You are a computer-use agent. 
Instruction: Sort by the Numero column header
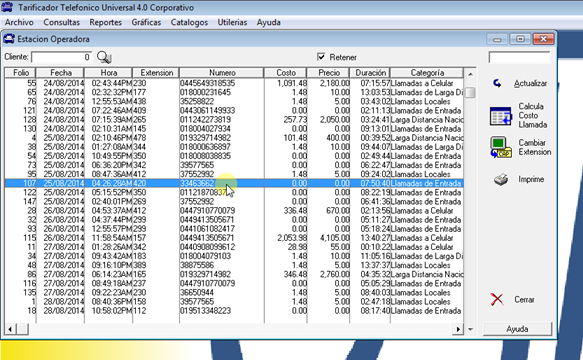(x=222, y=73)
